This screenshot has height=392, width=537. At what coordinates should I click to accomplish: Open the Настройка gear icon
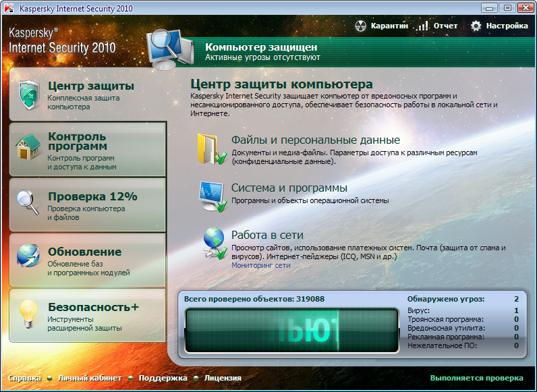click(476, 26)
